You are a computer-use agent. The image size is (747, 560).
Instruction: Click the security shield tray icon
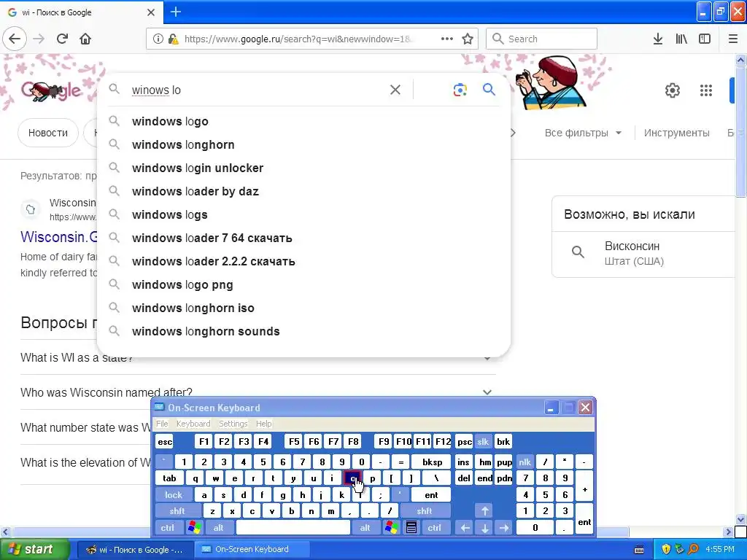pyautogui.click(x=666, y=550)
